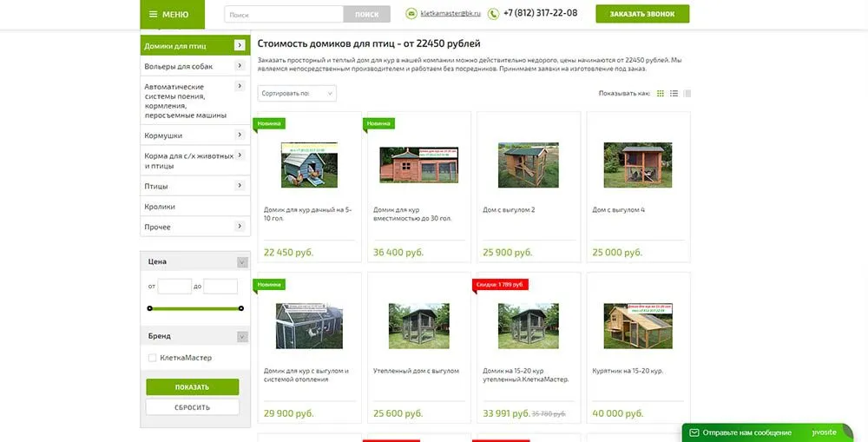Click the green phone handset icon
The width and height of the screenshot is (868, 442).
(x=493, y=14)
